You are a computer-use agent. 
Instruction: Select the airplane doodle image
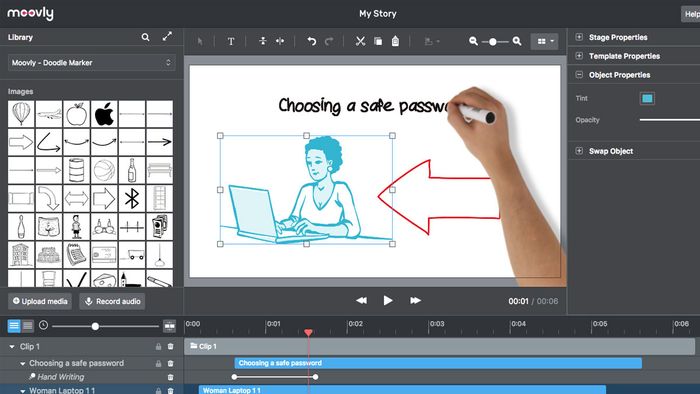pos(49,114)
